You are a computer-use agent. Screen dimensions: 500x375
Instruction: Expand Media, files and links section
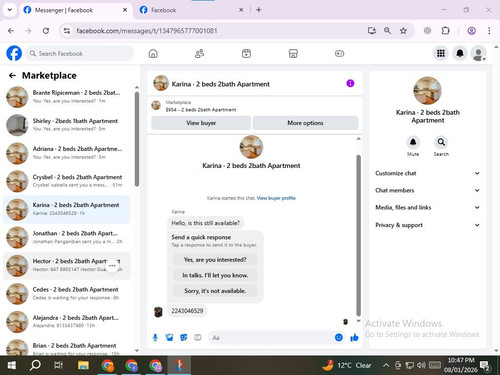pyautogui.click(x=427, y=207)
